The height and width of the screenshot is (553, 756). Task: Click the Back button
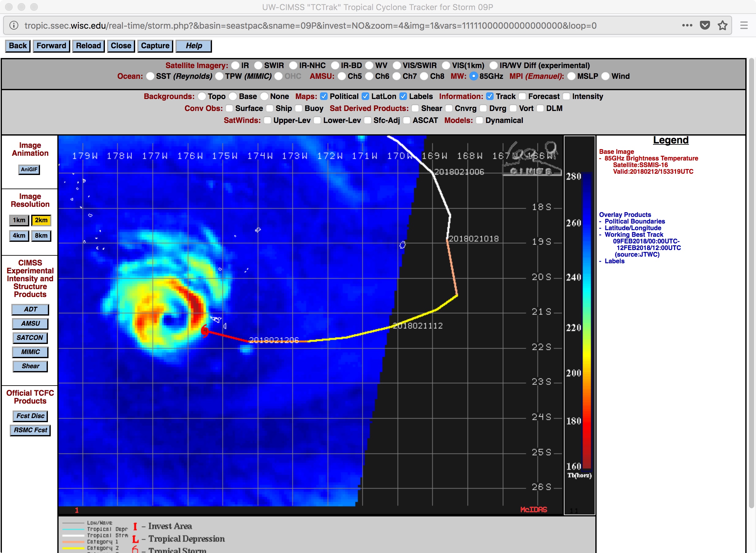pos(18,46)
